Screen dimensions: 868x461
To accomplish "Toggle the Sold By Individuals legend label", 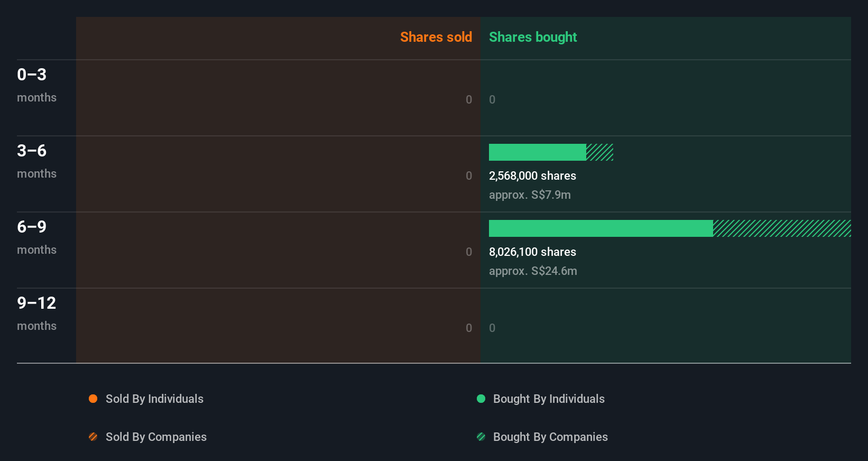I will [154, 399].
